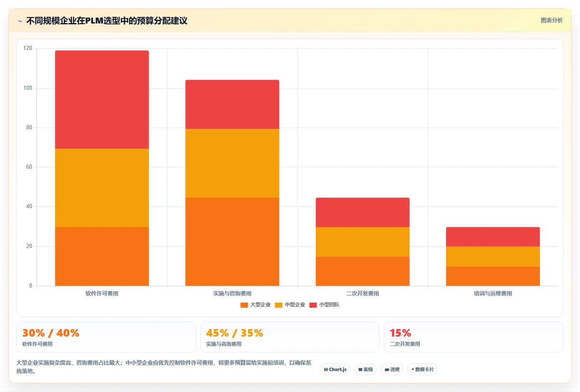Click the red 小型团队 segment of 软件许可费用 bar

(102, 99)
